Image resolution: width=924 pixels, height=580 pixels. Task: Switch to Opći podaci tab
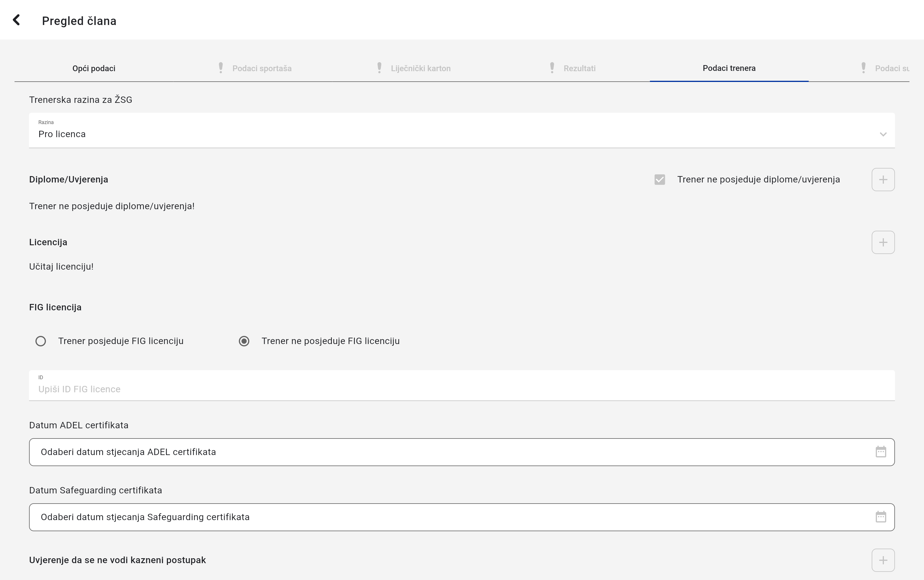click(x=94, y=68)
